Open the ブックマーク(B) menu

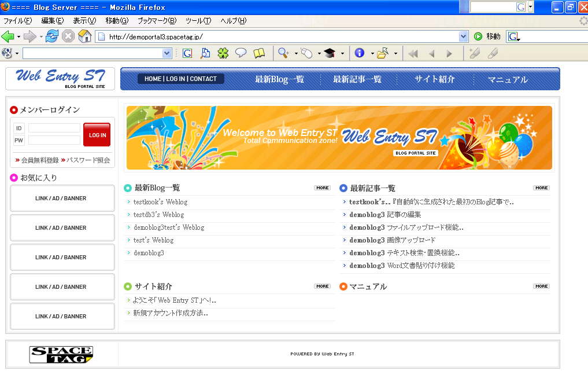157,21
